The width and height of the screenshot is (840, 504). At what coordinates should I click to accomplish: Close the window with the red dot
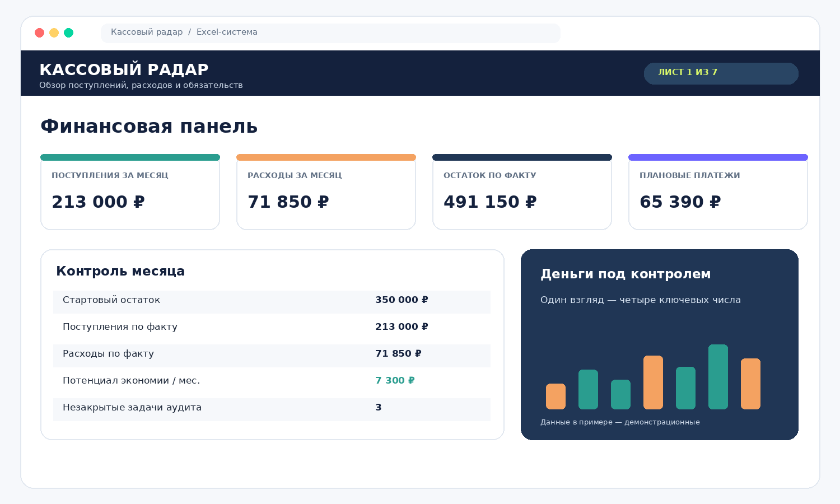pos(39,32)
